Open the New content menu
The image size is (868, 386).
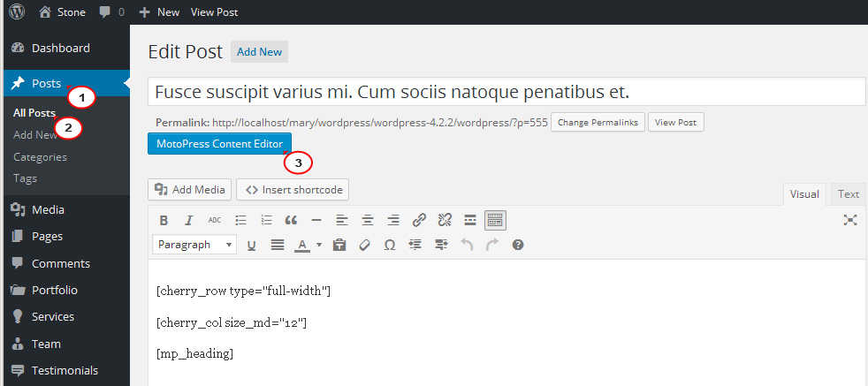pyautogui.click(x=159, y=11)
